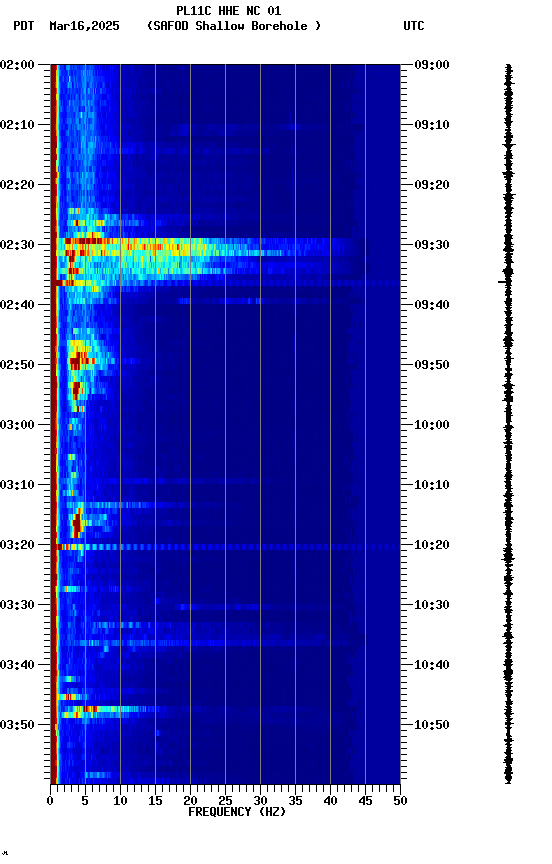Click the 09:20 UTC time label
Viewport: 552px width, 864px height.
pos(432,185)
